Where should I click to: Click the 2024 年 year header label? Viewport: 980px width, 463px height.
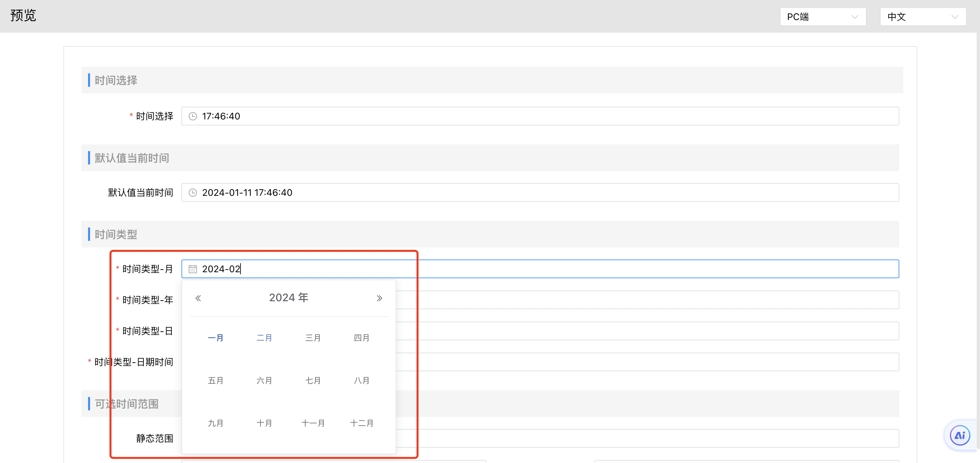click(289, 298)
